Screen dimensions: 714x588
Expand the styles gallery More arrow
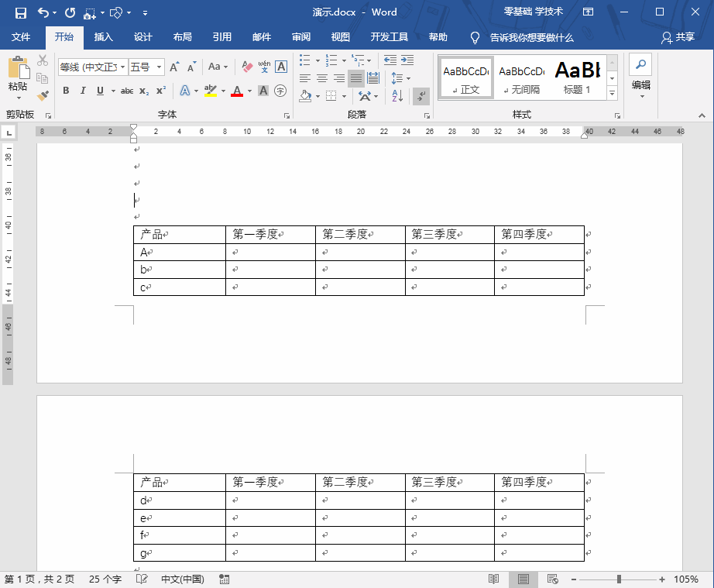tap(613, 94)
